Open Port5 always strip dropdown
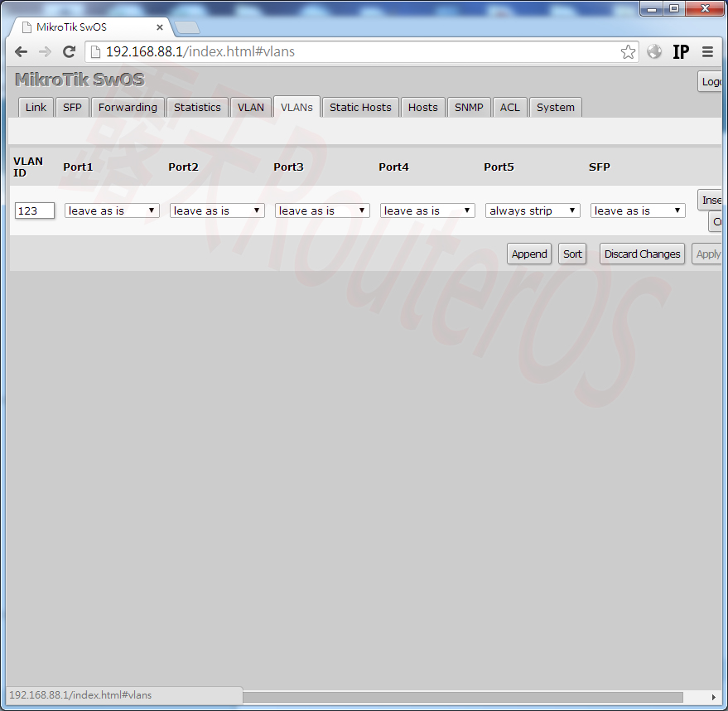This screenshot has height=711, width=728. (533, 210)
